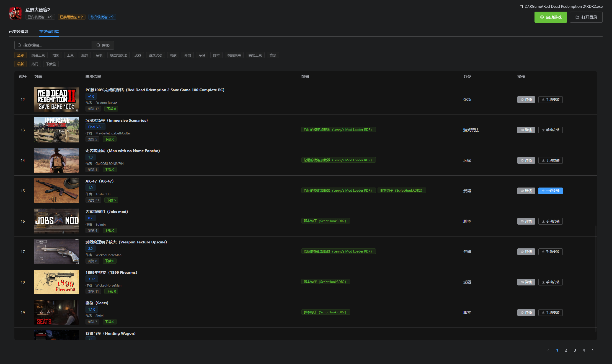
Task: Open details for 1899 Firearms mod
Action: point(526,282)
